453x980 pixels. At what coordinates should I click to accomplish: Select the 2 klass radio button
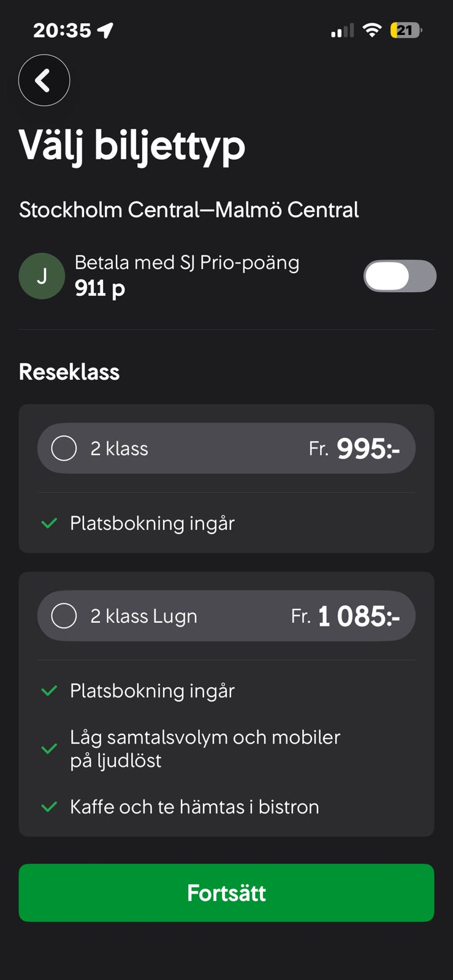pos(64,448)
